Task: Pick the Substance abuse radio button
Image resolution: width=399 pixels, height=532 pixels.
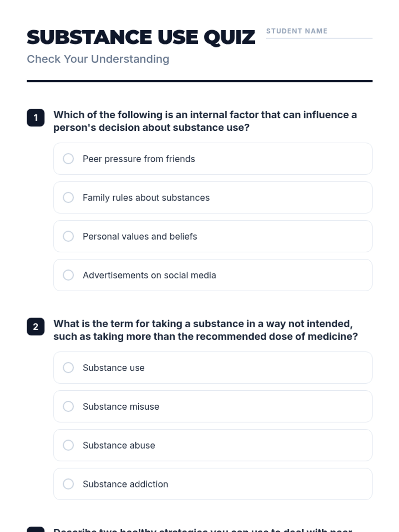Action: (x=68, y=445)
